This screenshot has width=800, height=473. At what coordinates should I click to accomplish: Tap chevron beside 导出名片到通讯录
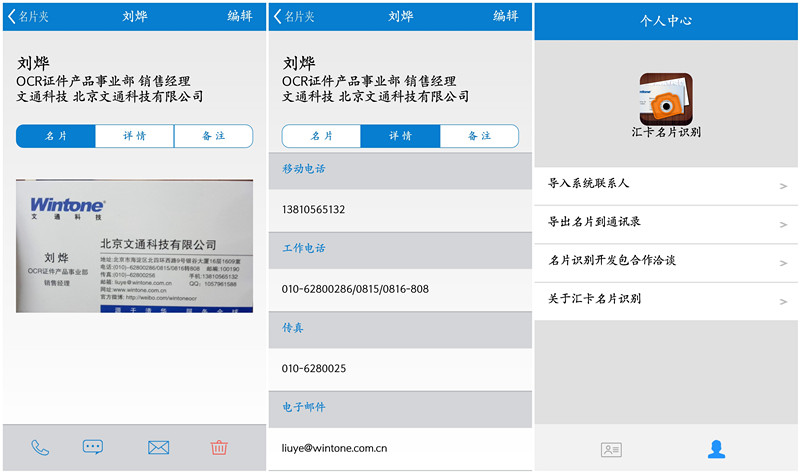(784, 225)
